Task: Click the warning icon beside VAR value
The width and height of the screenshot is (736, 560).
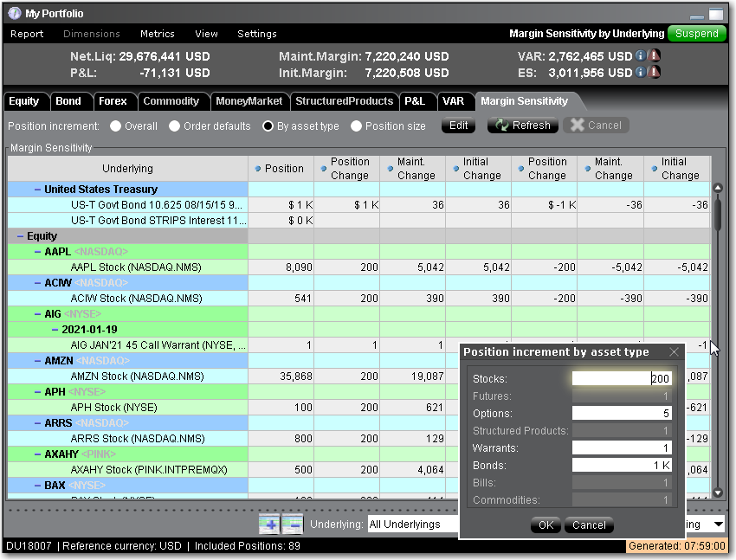Action: click(x=655, y=56)
